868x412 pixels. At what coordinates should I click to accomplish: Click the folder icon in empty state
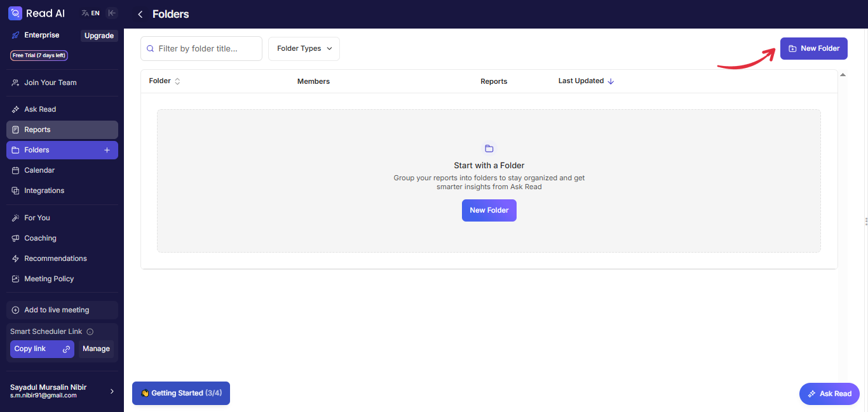[x=489, y=149]
